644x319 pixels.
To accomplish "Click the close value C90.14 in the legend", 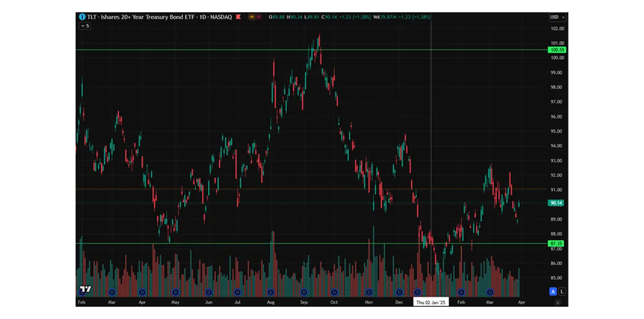I will [329, 17].
